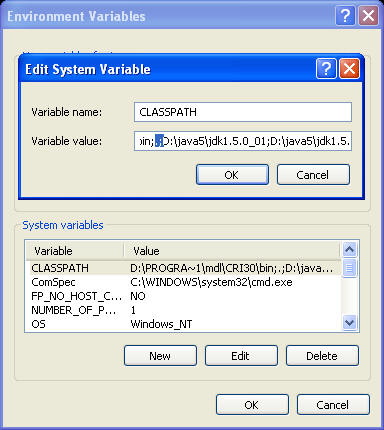Click the system variables scroll up arrow
The height and width of the screenshot is (430, 384).
coord(349,249)
